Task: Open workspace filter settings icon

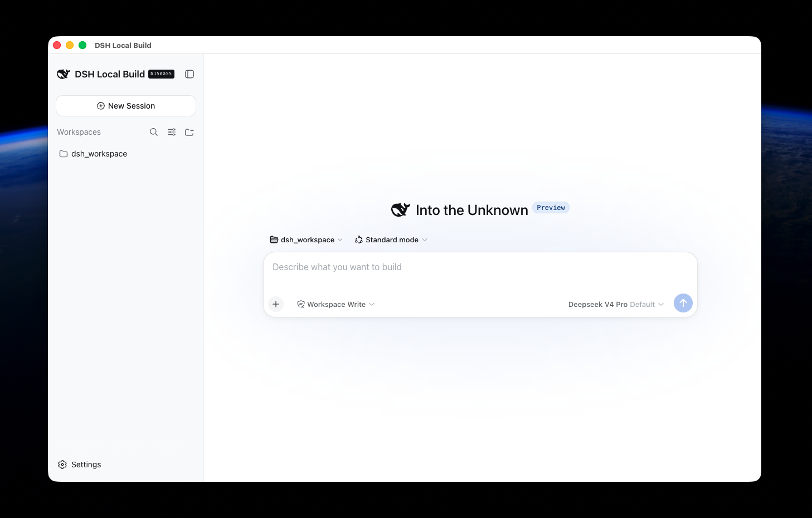Action: (x=172, y=132)
